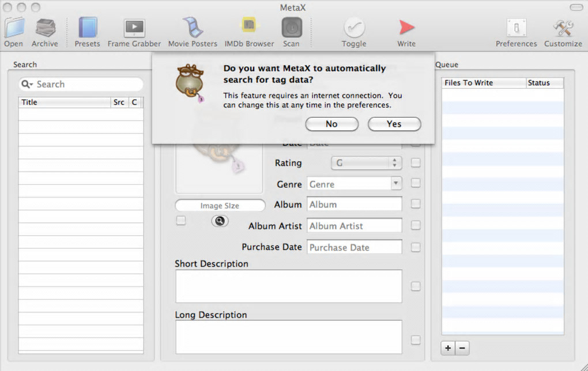Click the toolbar toggle pill in title bar
The image size is (588, 371).
[576, 7]
